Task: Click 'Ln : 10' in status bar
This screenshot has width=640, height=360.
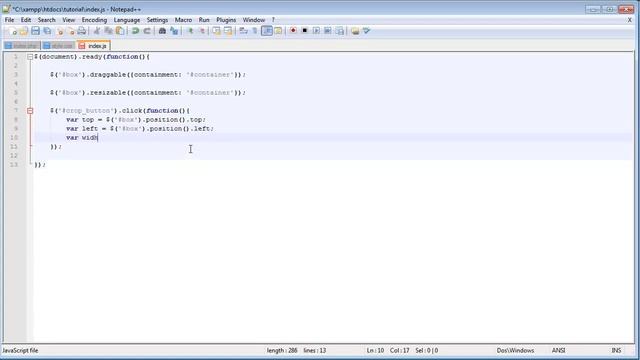Action: point(375,351)
